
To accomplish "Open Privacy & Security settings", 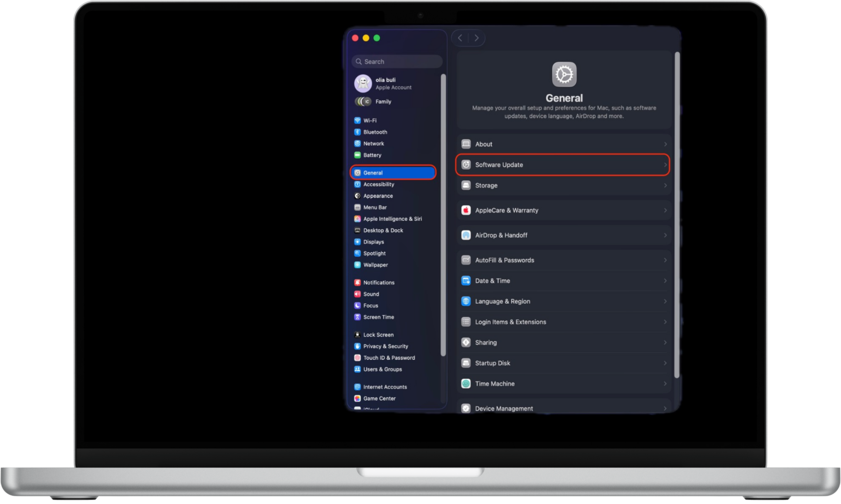I will tap(386, 346).
